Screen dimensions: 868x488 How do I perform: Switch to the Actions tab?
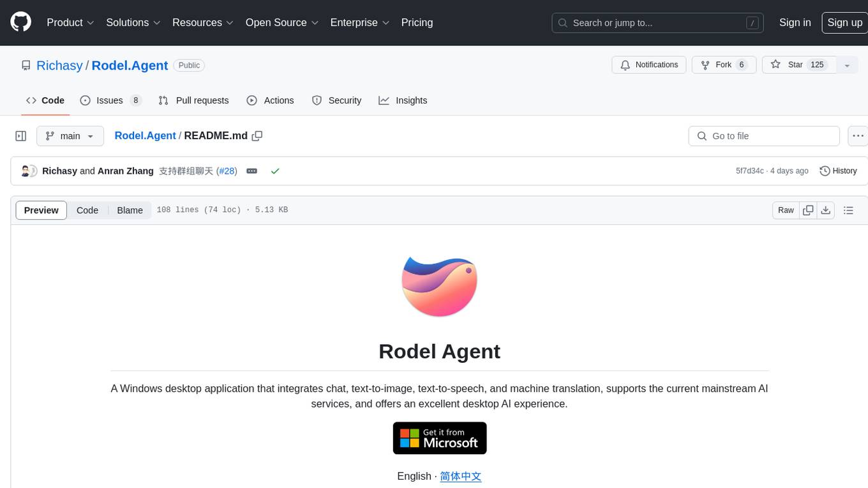tap(270, 100)
